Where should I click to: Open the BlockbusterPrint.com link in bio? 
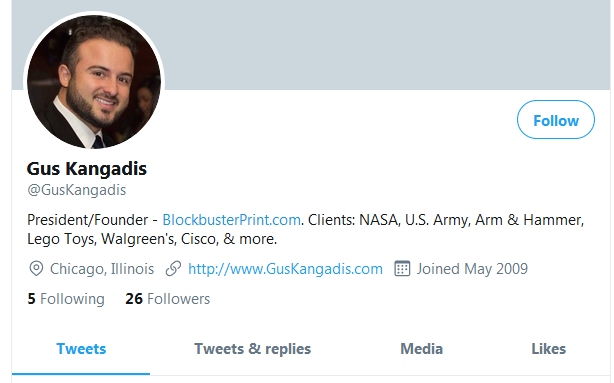(x=231, y=220)
